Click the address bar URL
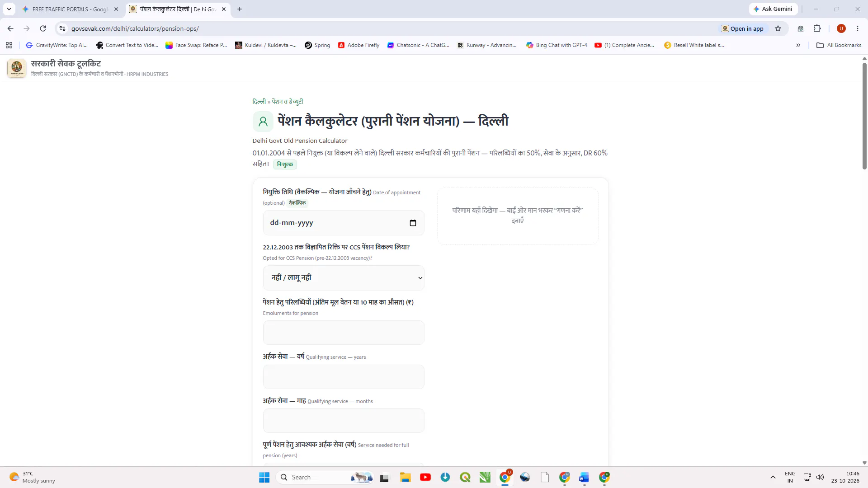Image resolution: width=868 pixels, height=488 pixels. tap(135, 28)
